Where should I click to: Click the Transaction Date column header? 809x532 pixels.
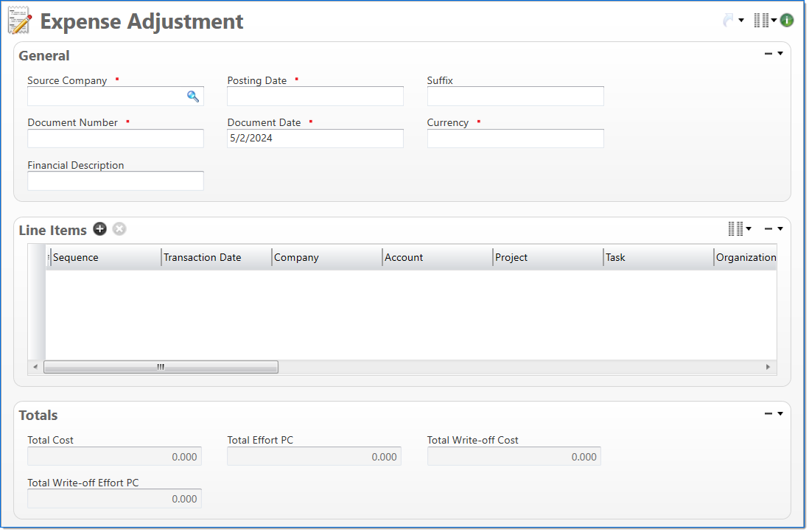pos(215,257)
